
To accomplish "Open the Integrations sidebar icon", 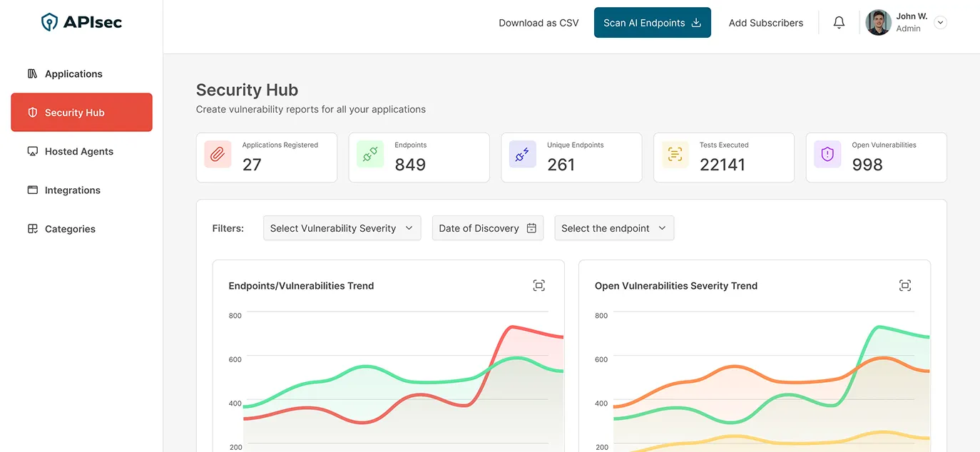I will pyautogui.click(x=31, y=190).
